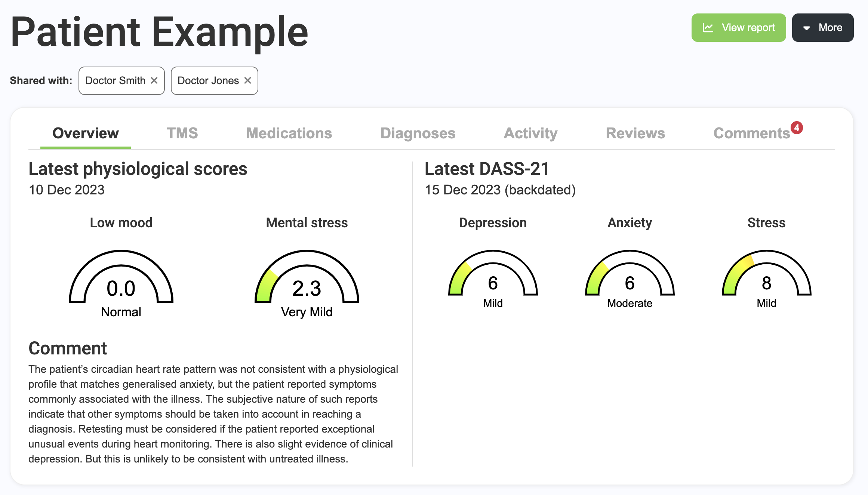
Task: Go to the Diagnoses tab
Action: (x=418, y=133)
